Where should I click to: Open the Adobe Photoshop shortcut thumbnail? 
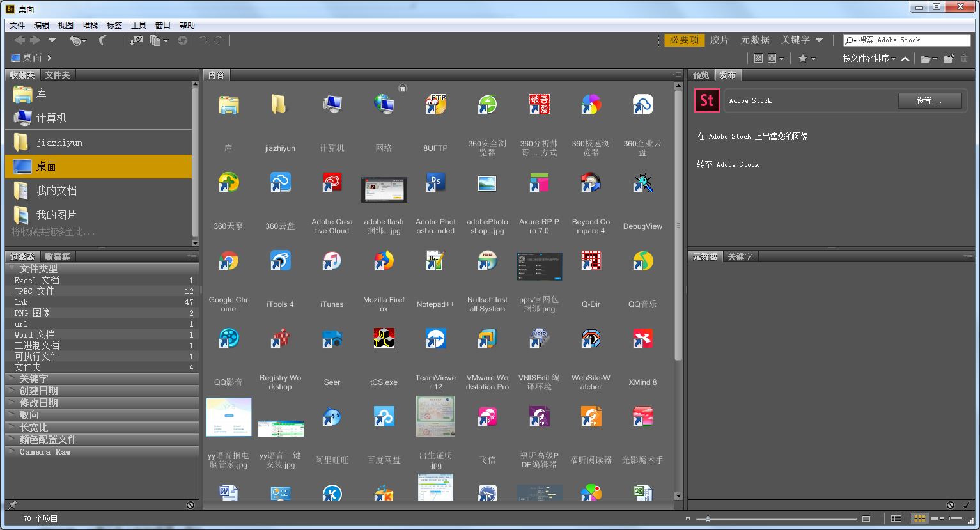435,184
